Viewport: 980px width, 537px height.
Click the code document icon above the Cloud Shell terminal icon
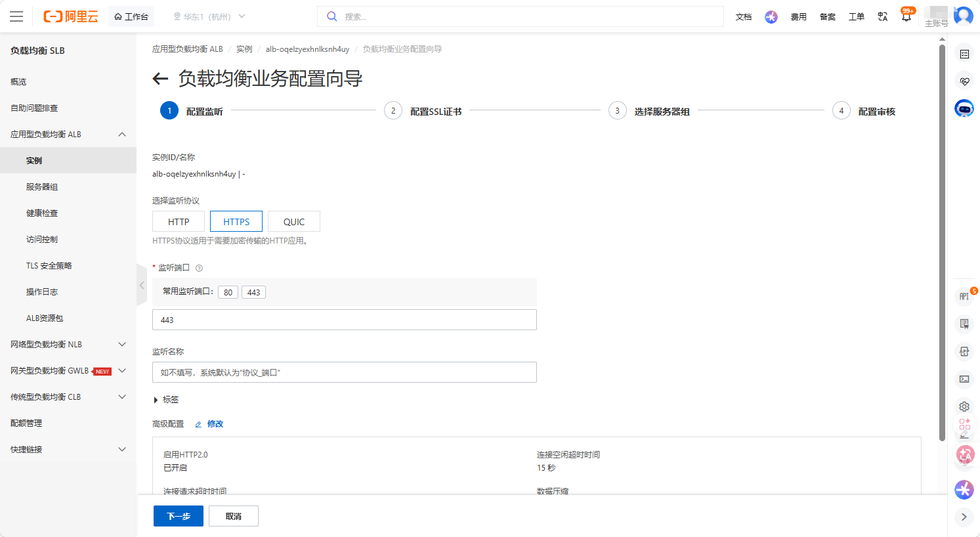pos(964,351)
